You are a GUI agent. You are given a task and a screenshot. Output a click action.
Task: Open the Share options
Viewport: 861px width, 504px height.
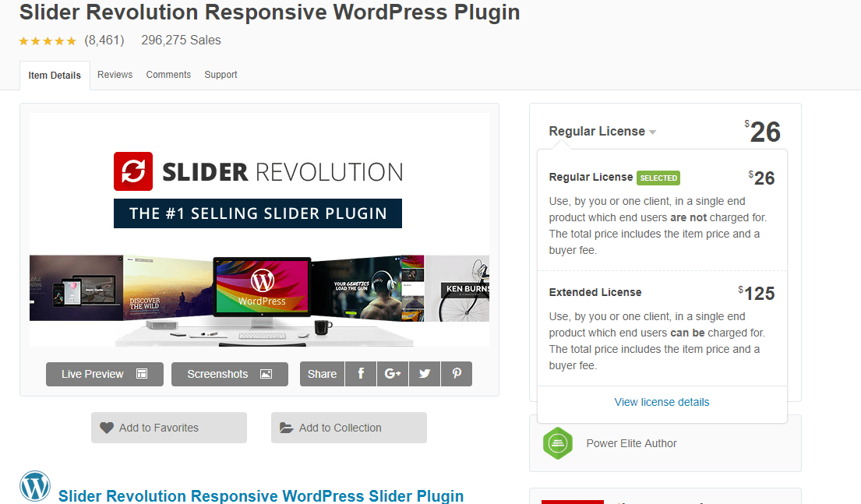pyautogui.click(x=322, y=374)
